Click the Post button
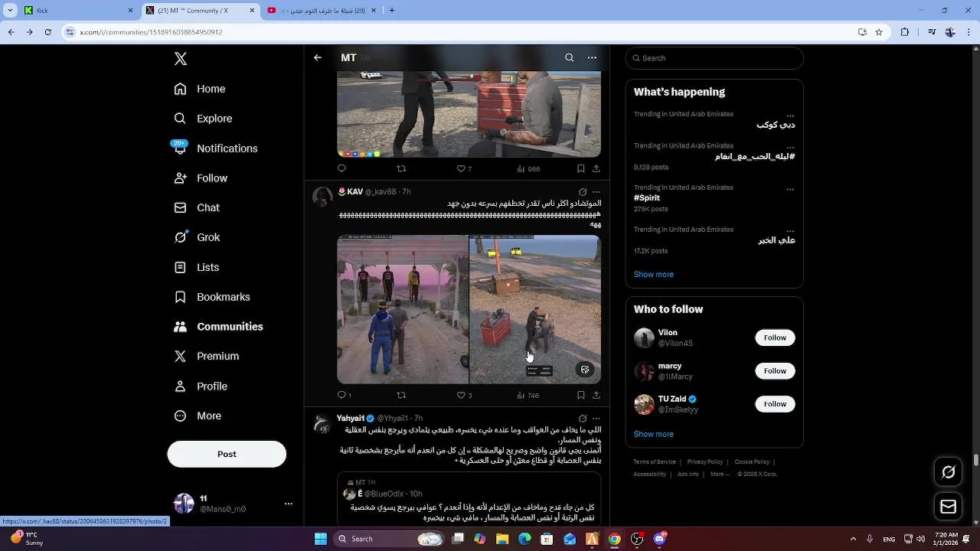Screen dimensions: 980x551 (227, 454)
